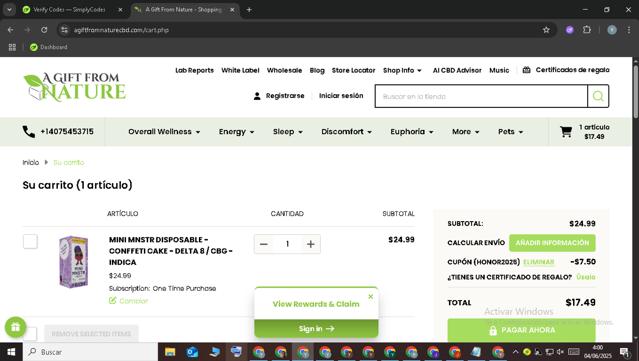Image resolution: width=639 pixels, height=361 pixels.
Task: Open the Blog link
Action: (317, 70)
